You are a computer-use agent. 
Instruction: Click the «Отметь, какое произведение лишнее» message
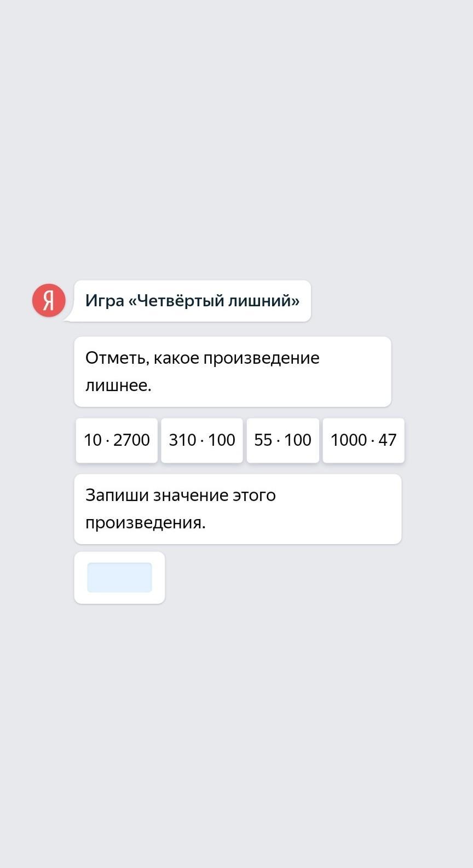click(232, 372)
